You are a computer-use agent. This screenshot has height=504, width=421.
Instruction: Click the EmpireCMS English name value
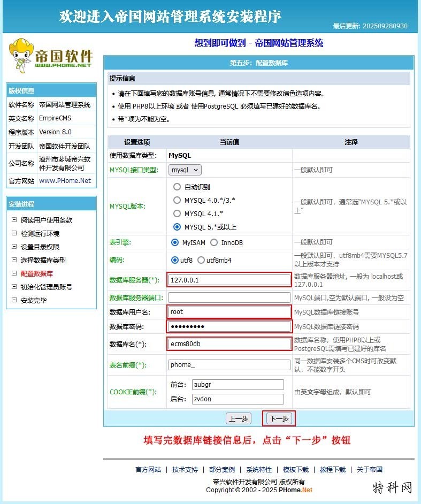click(55, 118)
